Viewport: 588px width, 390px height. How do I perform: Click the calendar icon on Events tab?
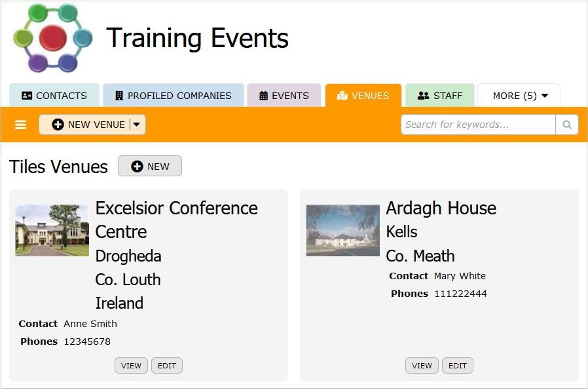coord(263,96)
